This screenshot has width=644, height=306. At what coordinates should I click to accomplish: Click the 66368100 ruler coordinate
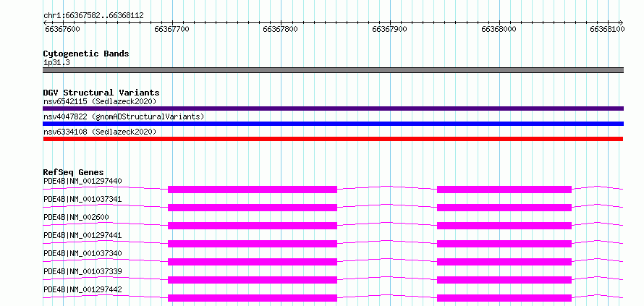coord(607,29)
